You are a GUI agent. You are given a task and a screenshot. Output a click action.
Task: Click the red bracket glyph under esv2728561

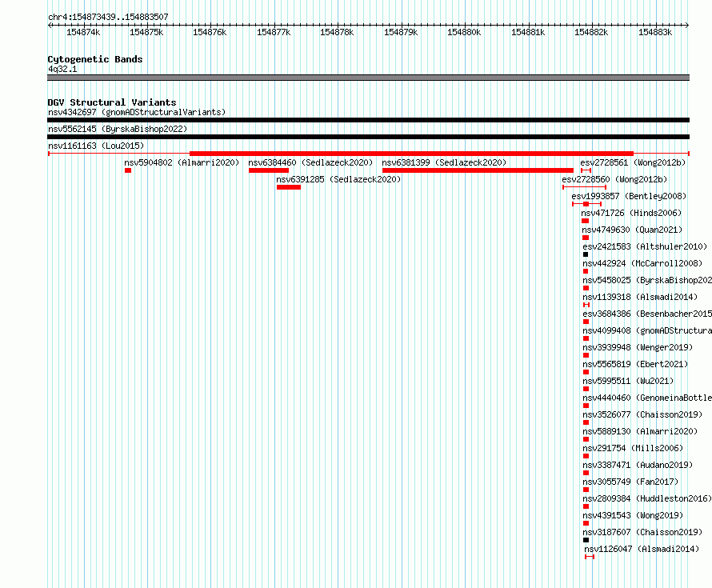(x=586, y=170)
